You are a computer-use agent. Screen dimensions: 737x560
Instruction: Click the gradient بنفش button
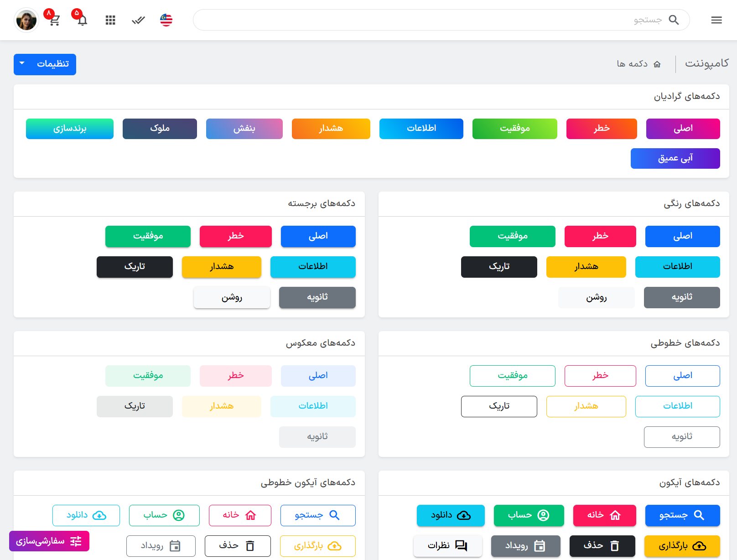point(244,129)
